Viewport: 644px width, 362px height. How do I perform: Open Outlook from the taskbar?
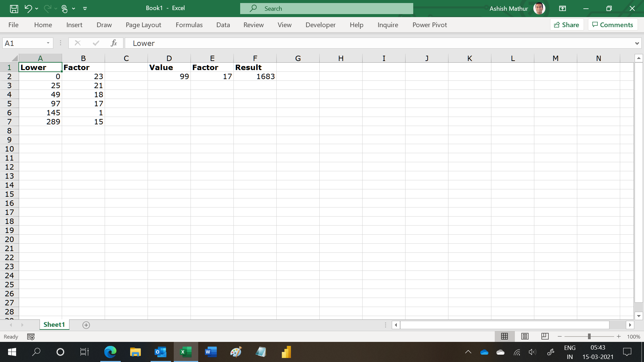[161, 352]
